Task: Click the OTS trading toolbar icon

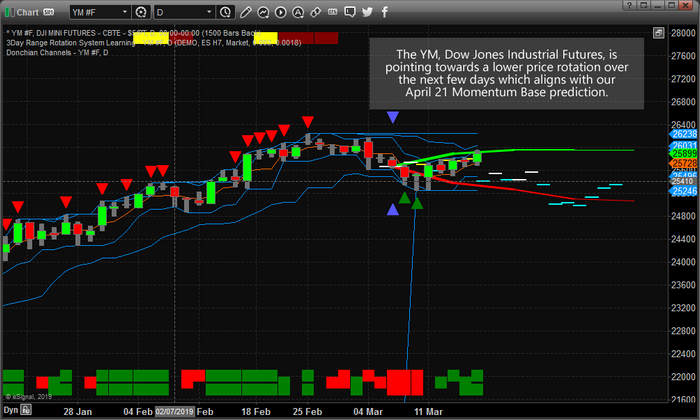Action: [x=333, y=12]
